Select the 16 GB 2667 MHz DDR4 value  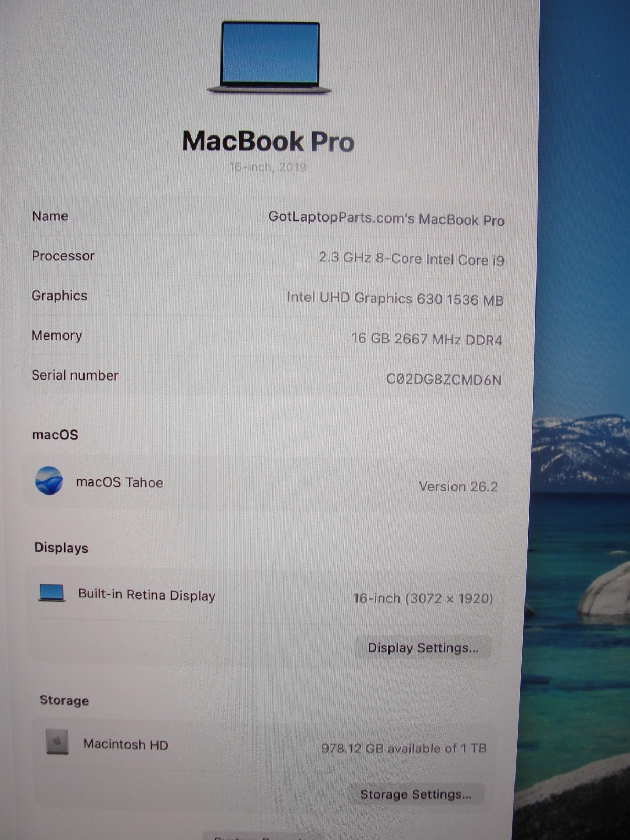[x=427, y=339]
